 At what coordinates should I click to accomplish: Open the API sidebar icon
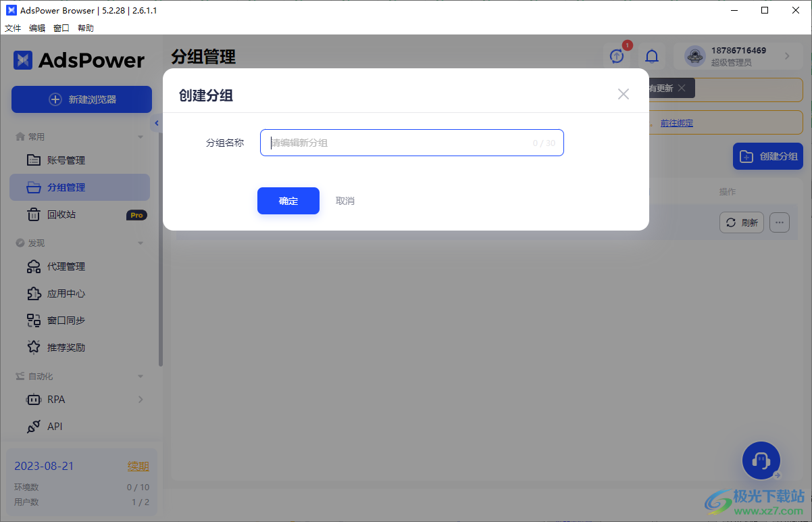point(33,427)
